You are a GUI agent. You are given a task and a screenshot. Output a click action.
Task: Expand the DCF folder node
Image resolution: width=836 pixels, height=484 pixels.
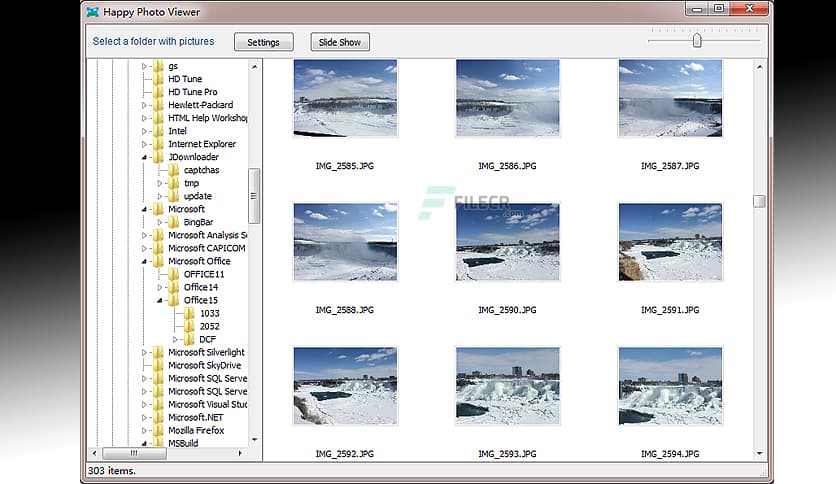point(176,339)
